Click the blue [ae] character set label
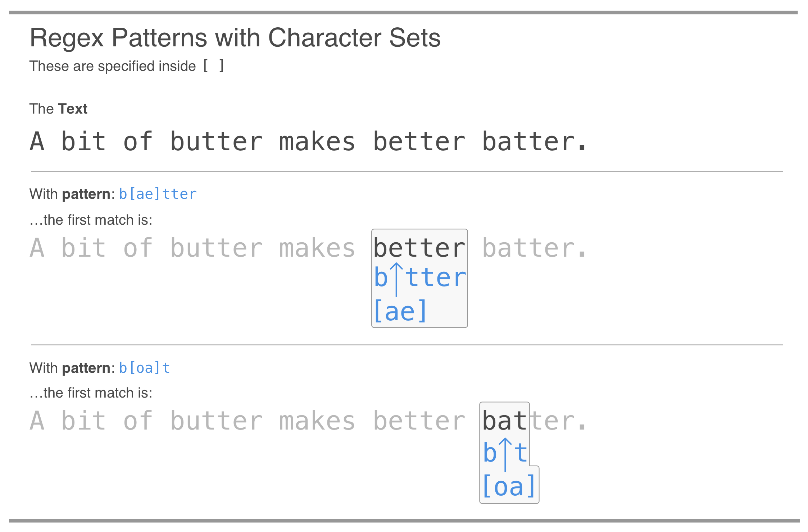808x532 pixels. [400, 311]
